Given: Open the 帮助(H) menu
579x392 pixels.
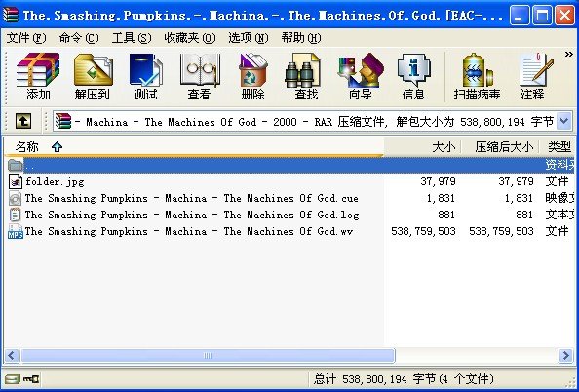Looking at the screenshot, I should 300,38.
